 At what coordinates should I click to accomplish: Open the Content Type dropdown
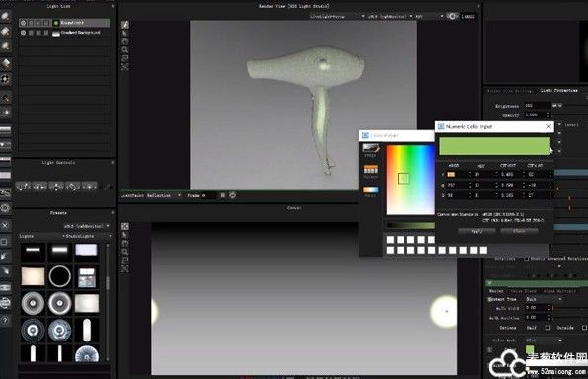pyautogui.click(x=544, y=299)
